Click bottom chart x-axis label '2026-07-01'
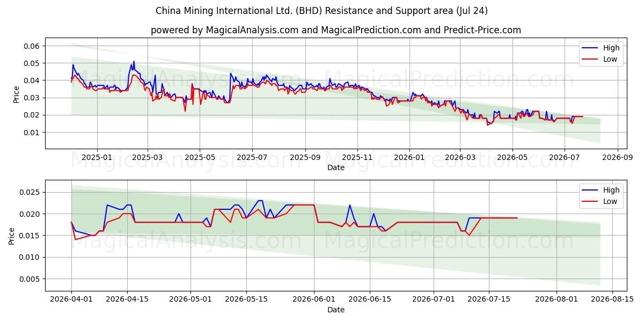This screenshot has height=322, width=644. tap(434, 300)
